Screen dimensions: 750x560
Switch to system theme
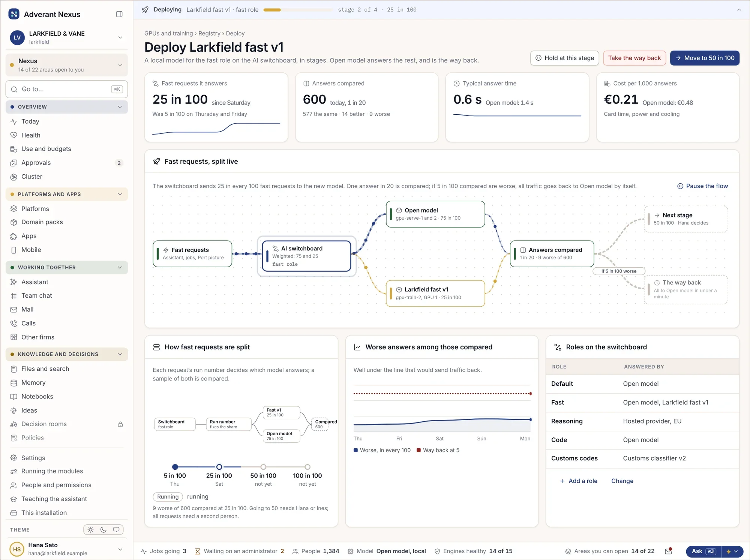coord(116,530)
